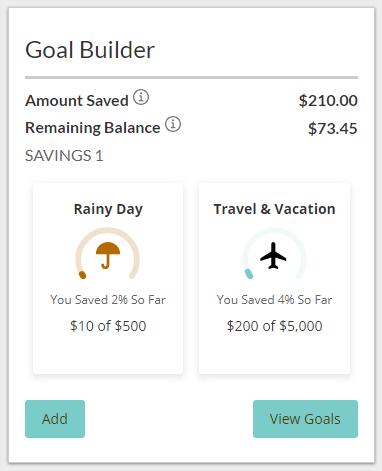The width and height of the screenshot is (382, 471).
Task: Click the "$200 of $5,000" amount
Action: (274, 326)
